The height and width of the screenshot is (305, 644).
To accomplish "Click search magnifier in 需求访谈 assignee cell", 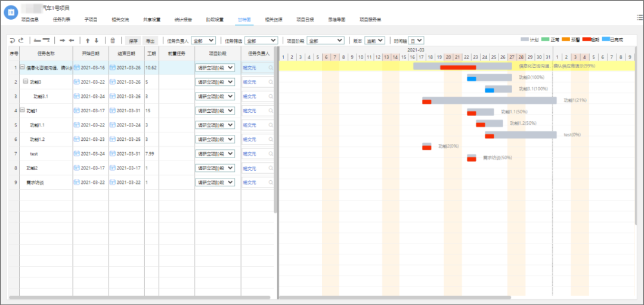I will 271,183.
